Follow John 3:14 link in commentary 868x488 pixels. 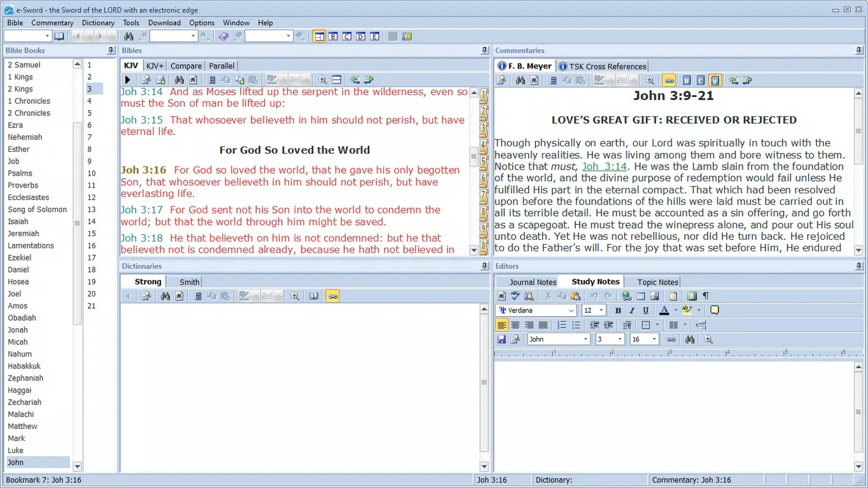[604, 167]
